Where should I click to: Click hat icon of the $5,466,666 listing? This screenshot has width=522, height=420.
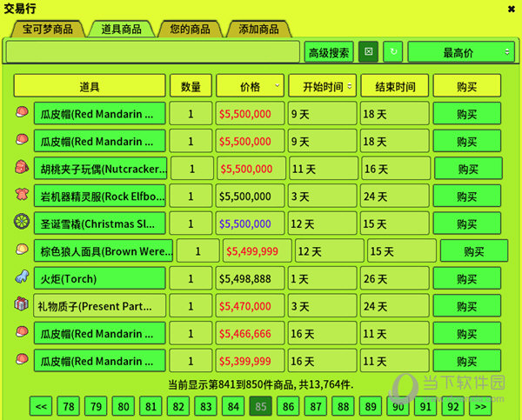[22, 331]
